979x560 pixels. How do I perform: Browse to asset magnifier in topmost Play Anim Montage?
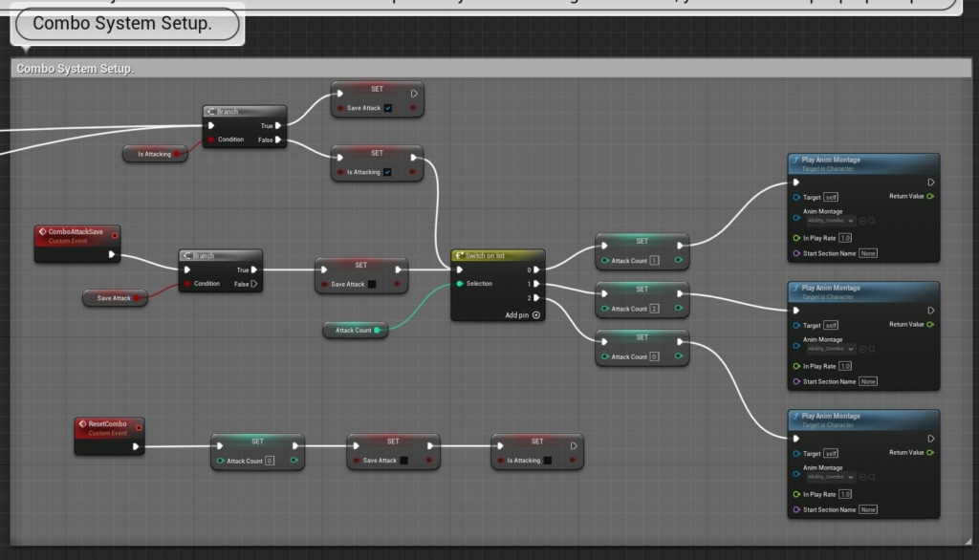tap(872, 221)
